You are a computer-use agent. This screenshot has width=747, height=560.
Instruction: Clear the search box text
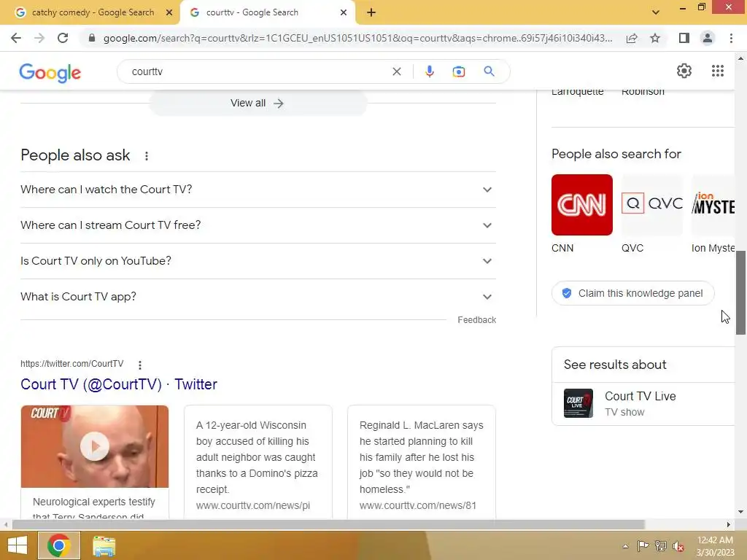396,71
